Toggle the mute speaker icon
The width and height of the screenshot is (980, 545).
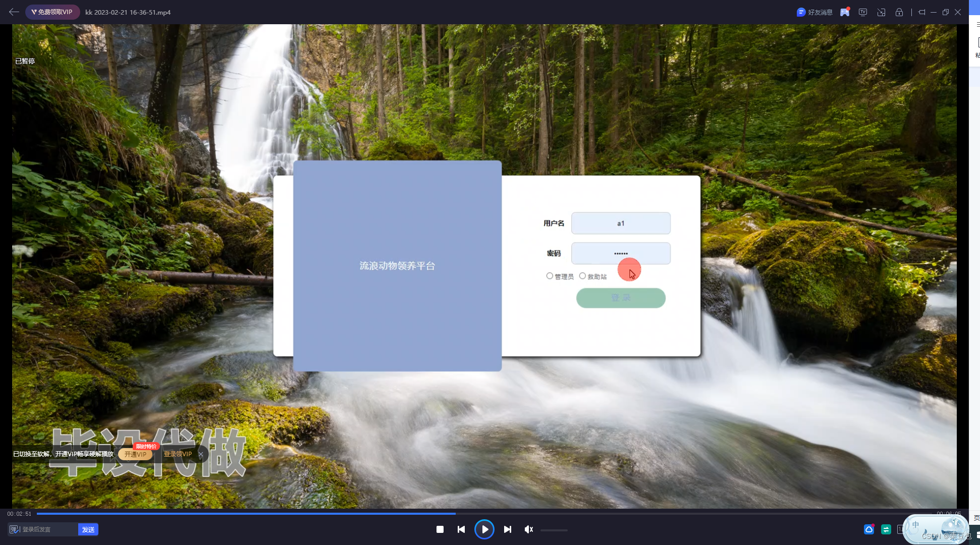[x=528, y=529]
